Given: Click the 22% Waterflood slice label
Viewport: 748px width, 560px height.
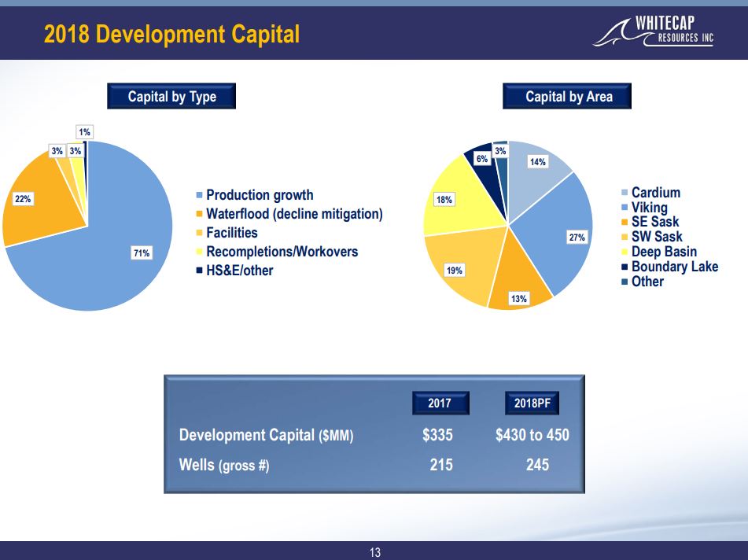Looking at the screenshot, I should (23, 199).
